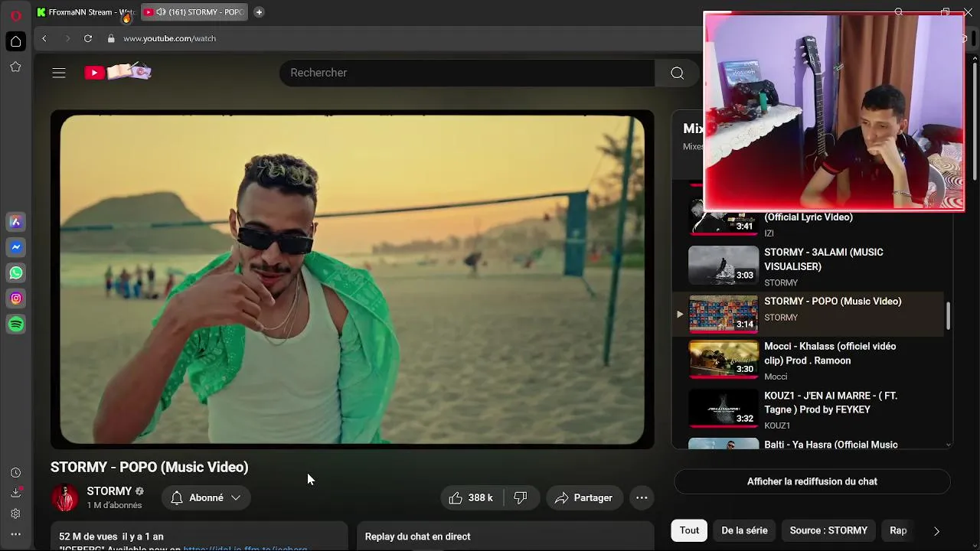This screenshot has height=551, width=980.
Task: Select the Rap filter chip
Action: pos(898,530)
